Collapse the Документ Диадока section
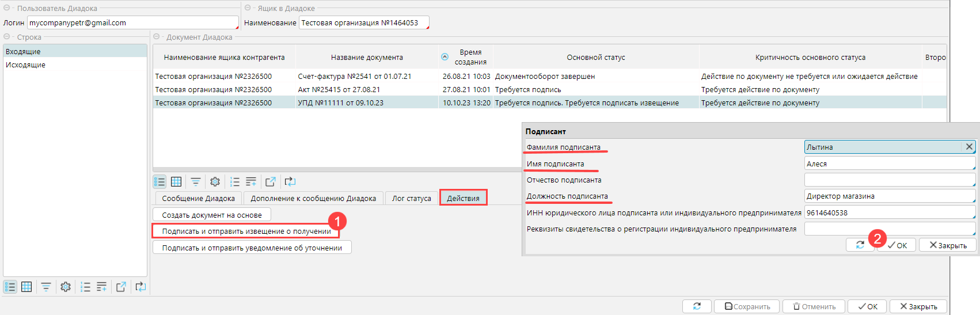The image size is (980, 315). click(x=156, y=37)
